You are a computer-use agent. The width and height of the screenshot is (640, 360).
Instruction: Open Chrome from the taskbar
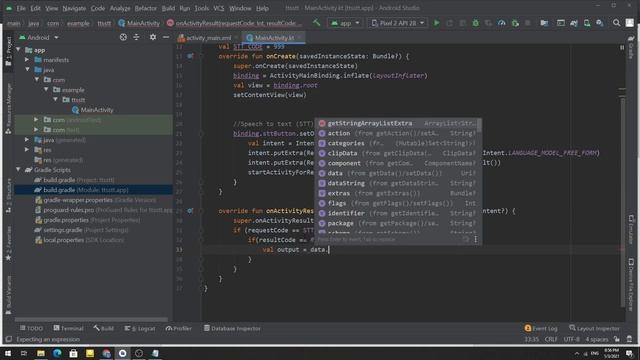pyautogui.click(x=106, y=353)
